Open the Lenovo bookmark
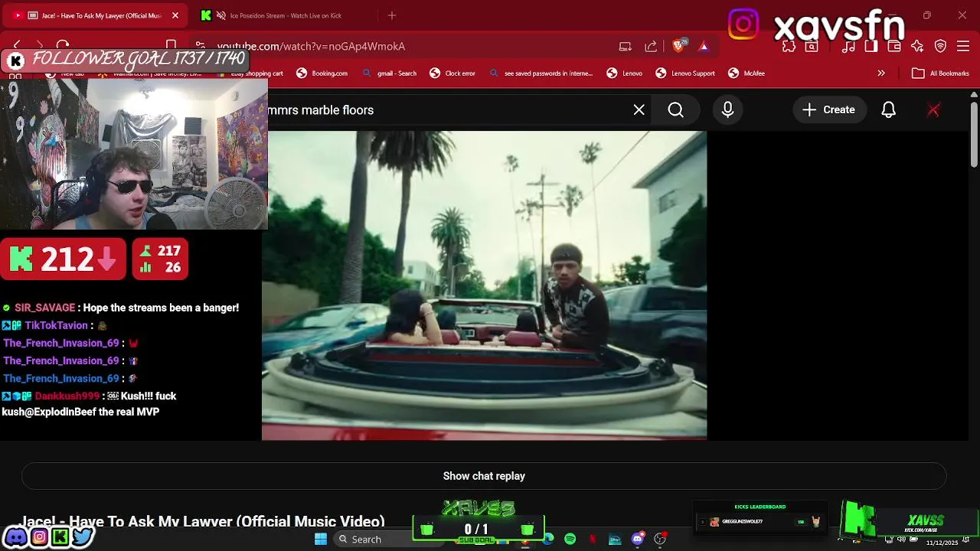The width and height of the screenshot is (980, 551). [625, 73]
